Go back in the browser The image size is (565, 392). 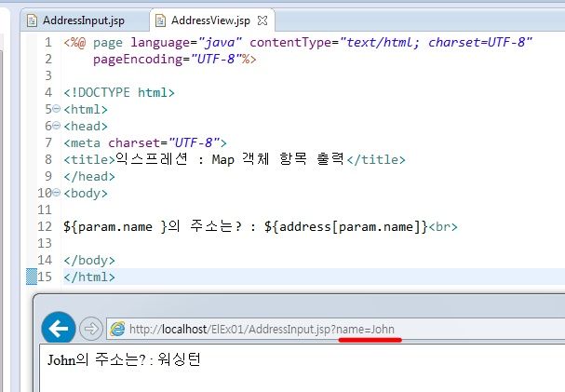click(x=59, y=329)
